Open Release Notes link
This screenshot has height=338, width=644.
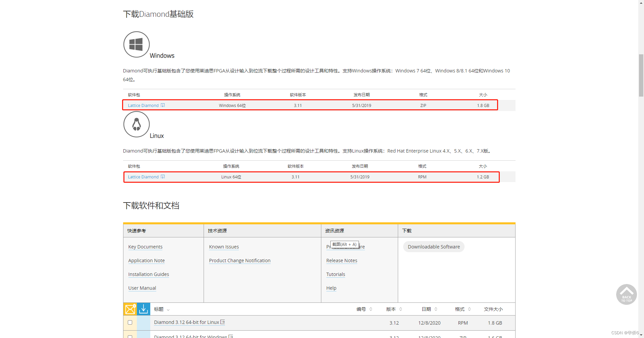point(342,261)
